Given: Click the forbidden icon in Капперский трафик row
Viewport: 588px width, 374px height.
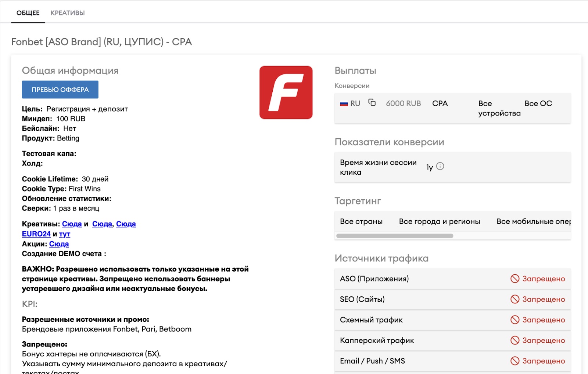Looking at the screenshot, I should tap(515, 341).
